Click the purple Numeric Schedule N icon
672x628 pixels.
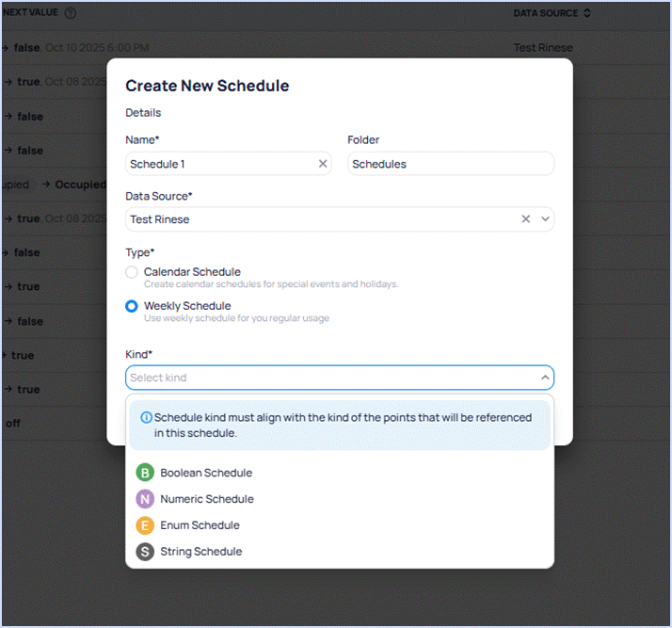(145, 499)
